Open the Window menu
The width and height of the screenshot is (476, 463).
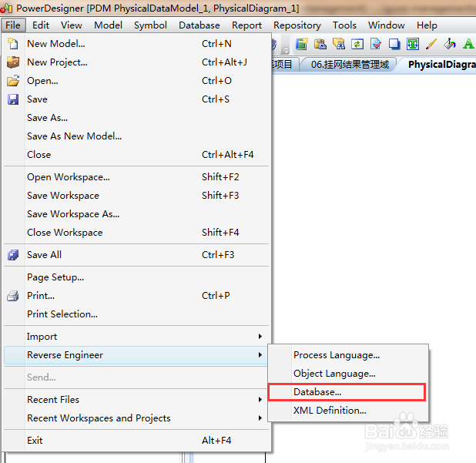point(386,25)
